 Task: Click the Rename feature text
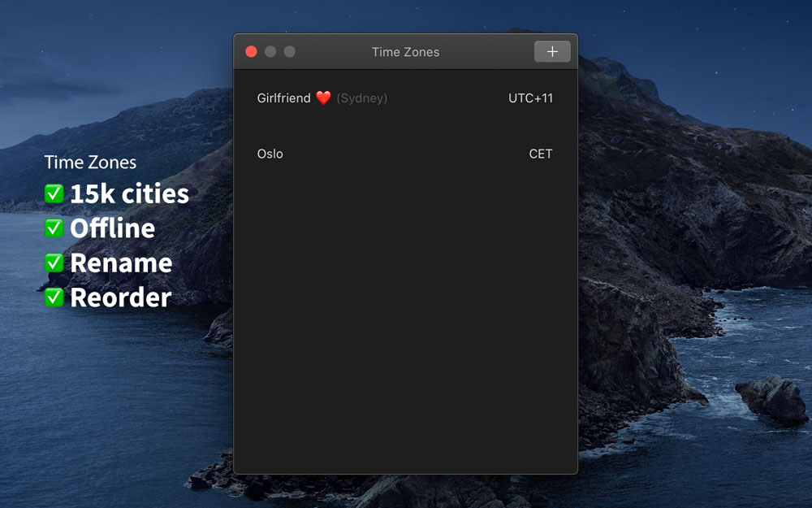pos(121,263)
